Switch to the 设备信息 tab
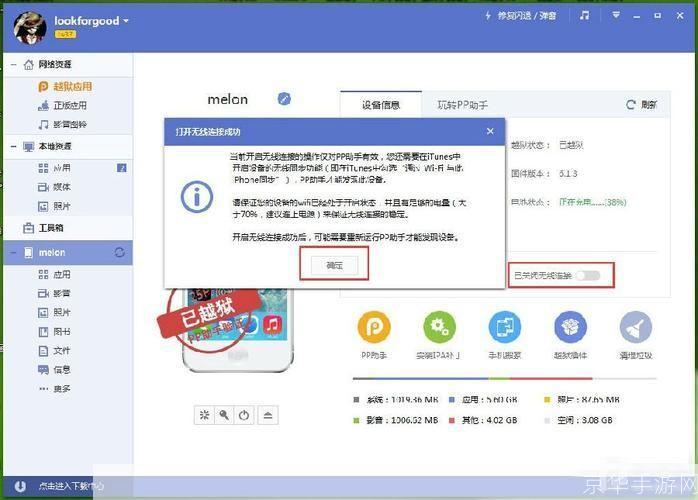698x500 pixels. tap(381, 105)
